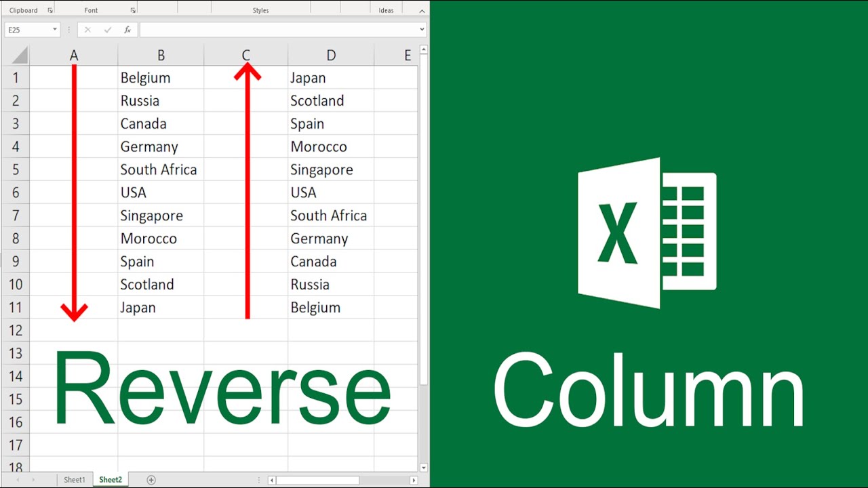Select cell containing Japan in column D
This screenshot has width=868, height=488.
[331, 77]
